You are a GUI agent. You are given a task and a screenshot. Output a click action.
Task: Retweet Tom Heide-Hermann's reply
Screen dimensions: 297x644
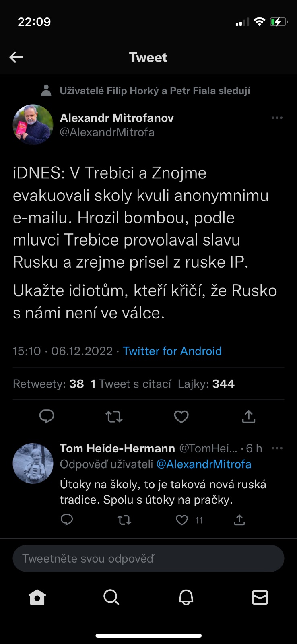124,520
